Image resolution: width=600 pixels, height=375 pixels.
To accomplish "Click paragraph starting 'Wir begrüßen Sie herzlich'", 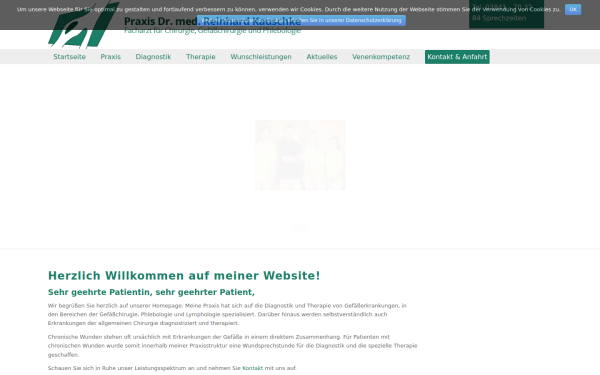I will coord(227,314).
